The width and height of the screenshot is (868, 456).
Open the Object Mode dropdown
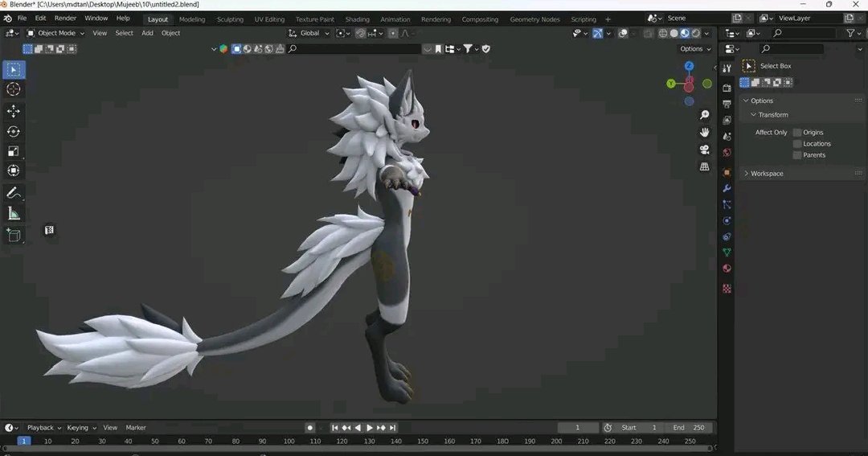click(56, 33)
